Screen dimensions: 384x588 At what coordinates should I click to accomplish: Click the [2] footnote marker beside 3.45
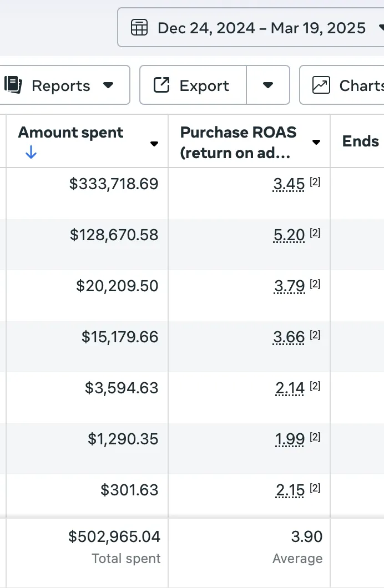(315, 182)
